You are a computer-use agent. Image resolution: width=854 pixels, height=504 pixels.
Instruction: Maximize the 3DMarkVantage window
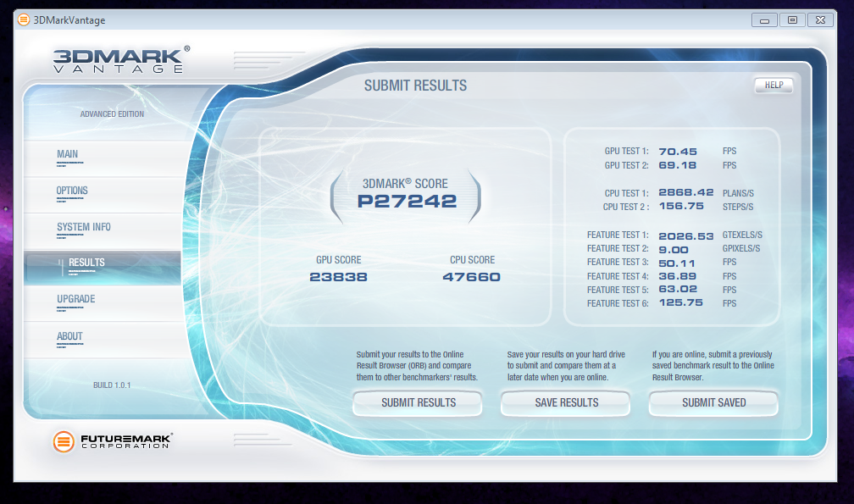(792, 20)
